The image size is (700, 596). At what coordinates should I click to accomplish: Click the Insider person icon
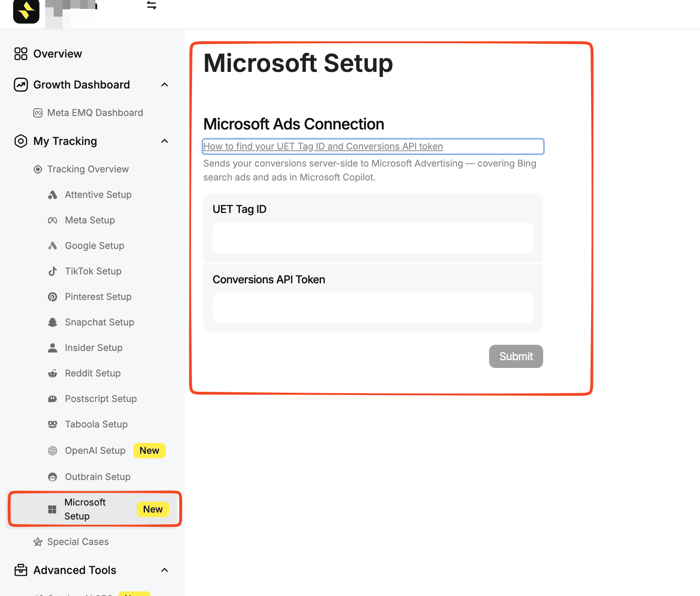(53, 348)
